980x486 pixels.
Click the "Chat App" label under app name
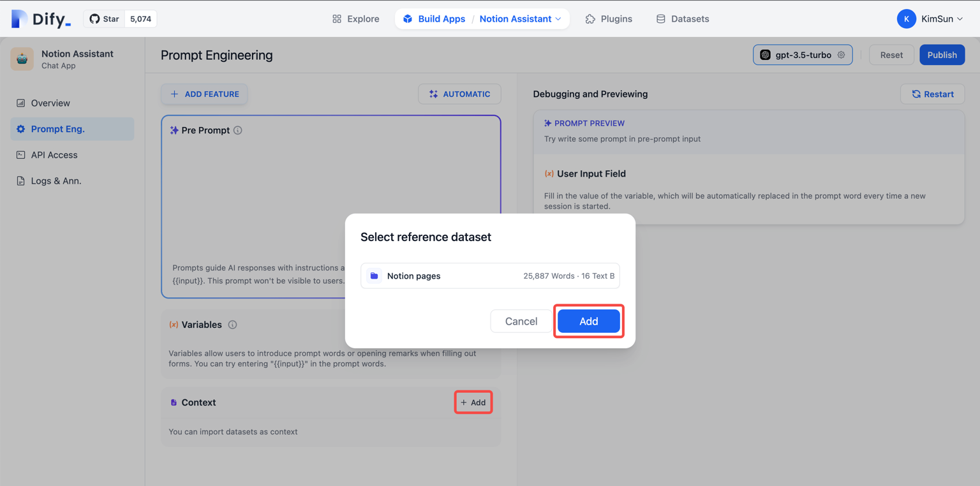click(x=59, y=66)
